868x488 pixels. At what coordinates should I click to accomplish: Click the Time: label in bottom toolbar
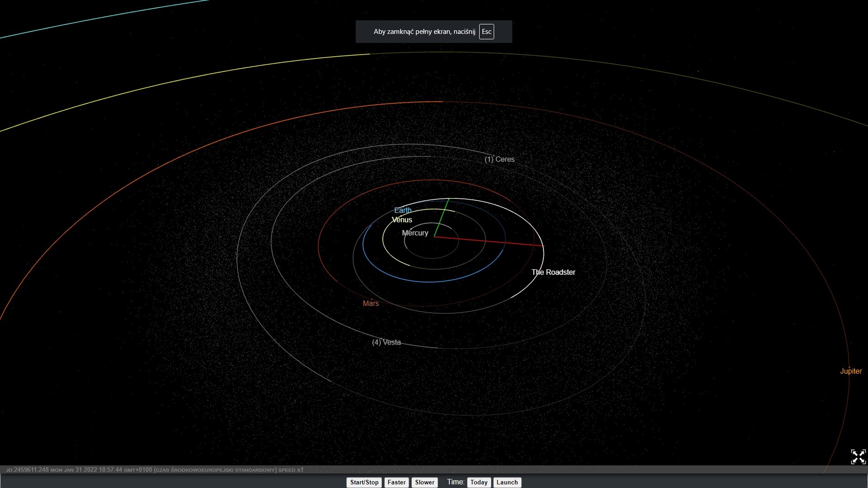455,482
